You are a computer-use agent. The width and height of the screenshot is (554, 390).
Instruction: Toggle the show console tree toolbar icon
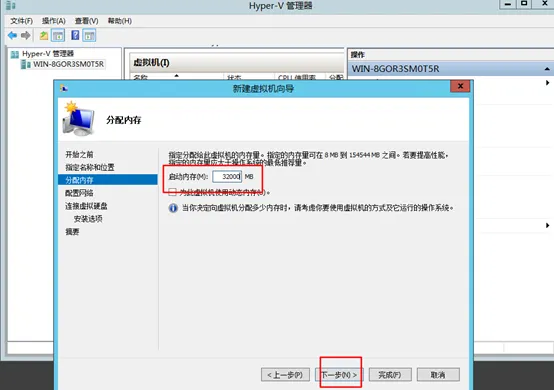coord(58,35)
